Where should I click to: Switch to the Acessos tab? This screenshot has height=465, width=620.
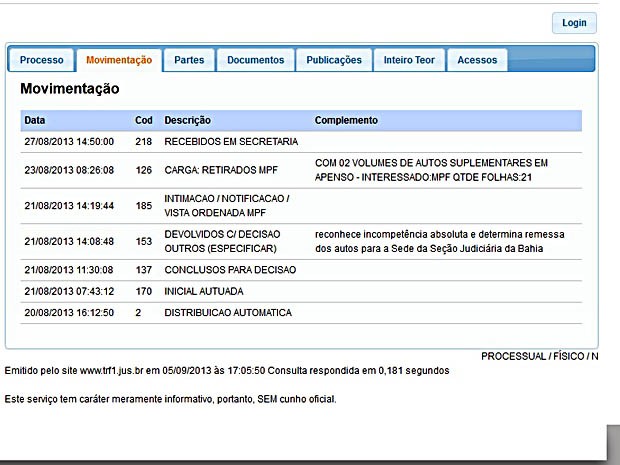tap(477, 60)
